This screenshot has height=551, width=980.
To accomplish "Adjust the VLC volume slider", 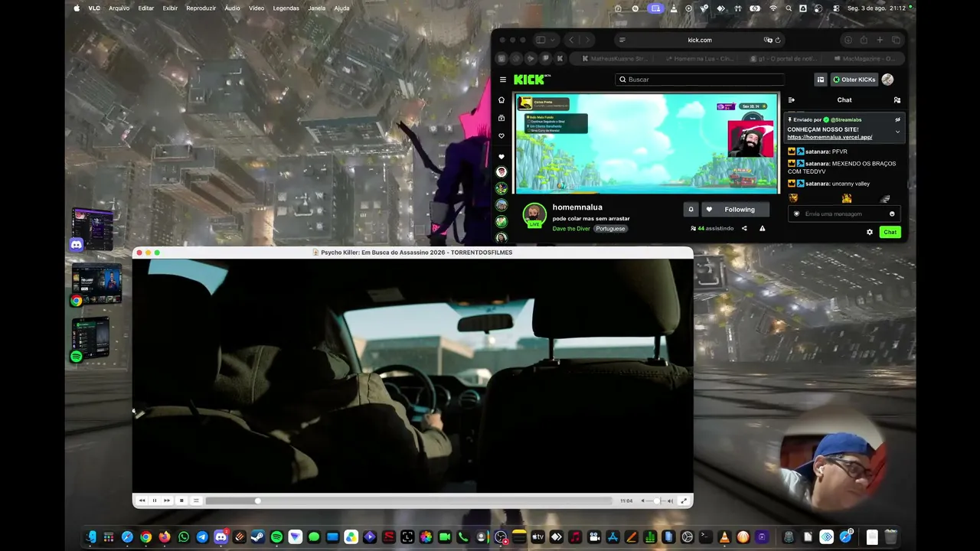I will [656, 500].
